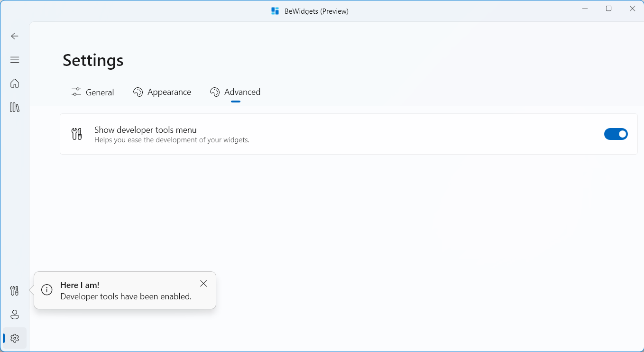Disable the Show developer tools menu toggle
Viewport: 644px width, 352px height.
(616, 134)
